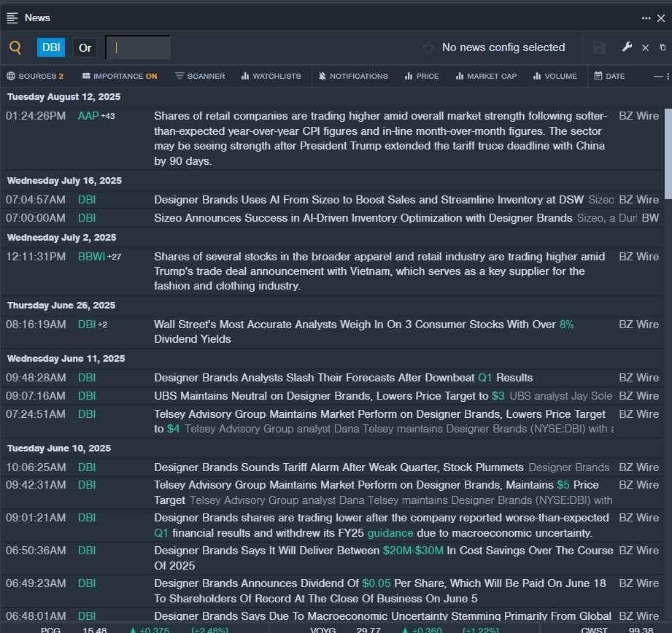The height and width of the screenshot is (633, 672).
Task: Open shares trading lower Q1 results headline
Action: point(382,525)
